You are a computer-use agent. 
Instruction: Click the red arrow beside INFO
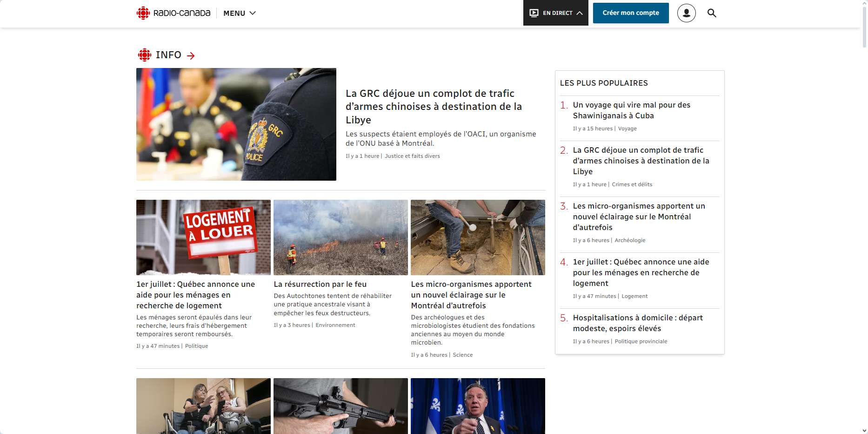[x=191, y=56]
